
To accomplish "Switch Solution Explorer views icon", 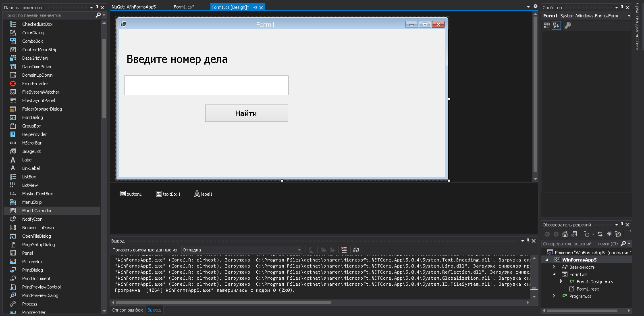I will point(574,234).
